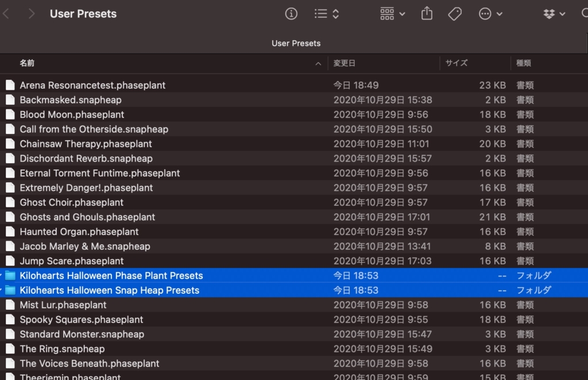
Task: Open the More actions ellipsis menu
Action: pos(490,14)
